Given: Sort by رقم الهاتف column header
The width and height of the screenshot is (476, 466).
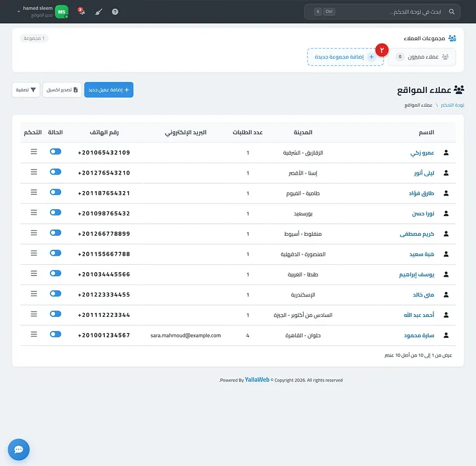Looking at the screenshot, I should coord(104,133).
